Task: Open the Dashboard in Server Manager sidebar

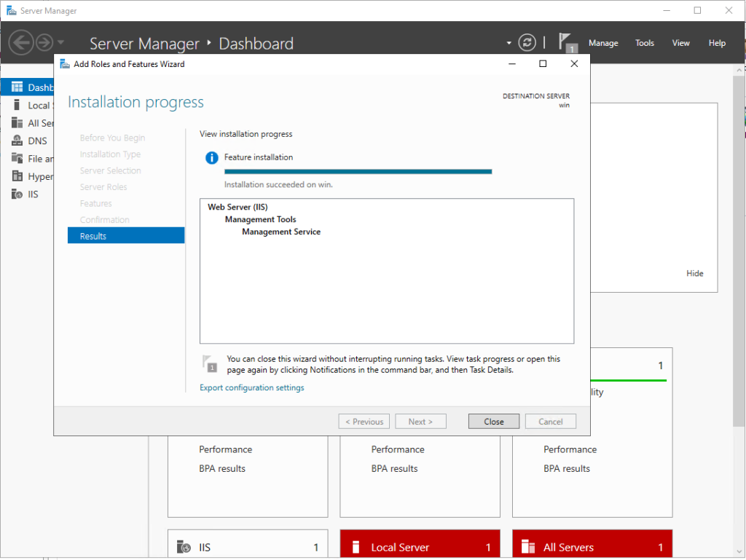Action: tap(33, 87)
